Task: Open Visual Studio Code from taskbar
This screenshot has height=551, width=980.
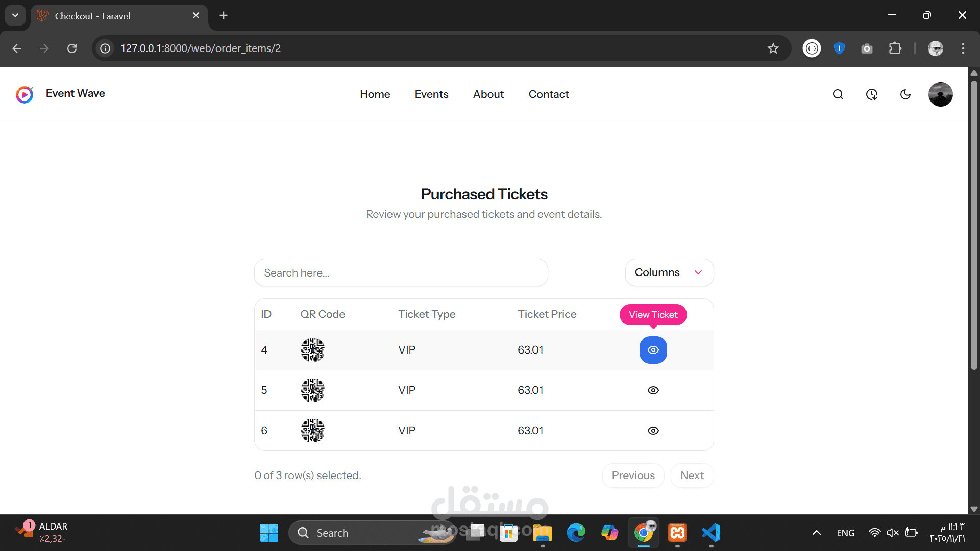Action: [711, 533]
